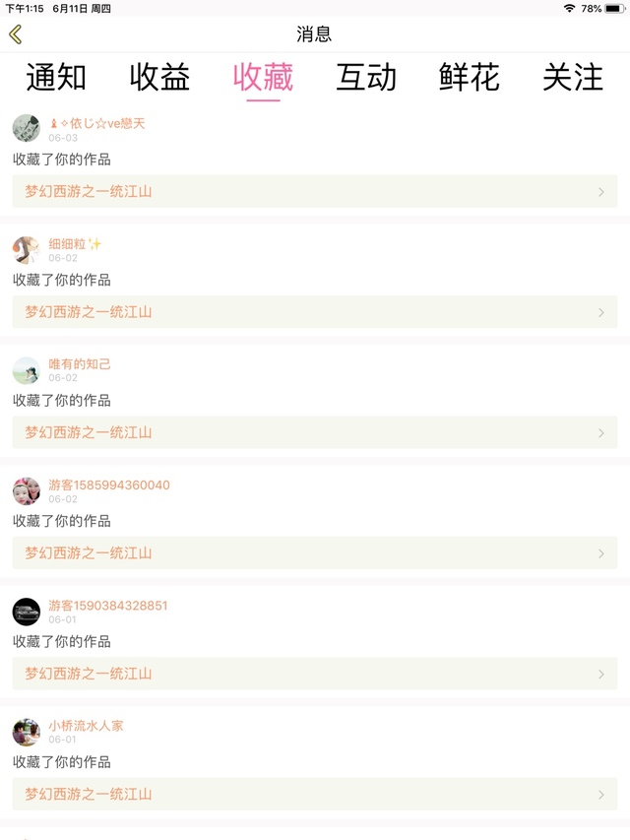This screenshot has width=630, height=840.
Task: Open work card under 小桥流水人家
Action: [x=314, y=794]
